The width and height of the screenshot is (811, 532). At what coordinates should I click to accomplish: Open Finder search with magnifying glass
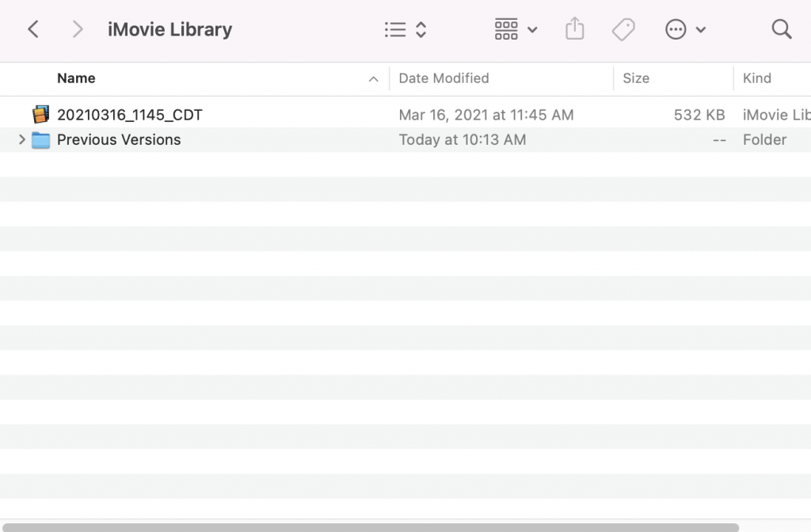pyautogui.click(x=782, y=29)
